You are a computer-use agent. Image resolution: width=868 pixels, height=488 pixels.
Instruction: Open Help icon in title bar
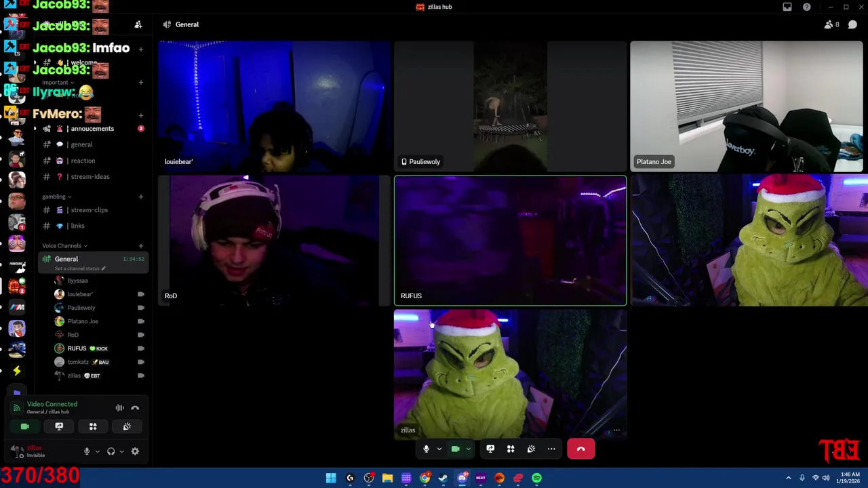point(807,7)
